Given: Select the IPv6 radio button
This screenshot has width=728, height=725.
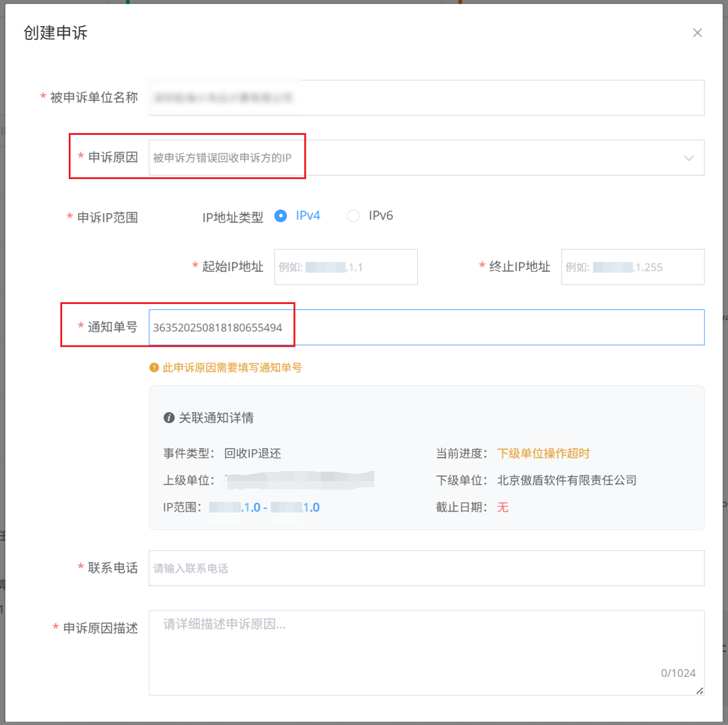Looking at the screenshot, I should point(354,216).
